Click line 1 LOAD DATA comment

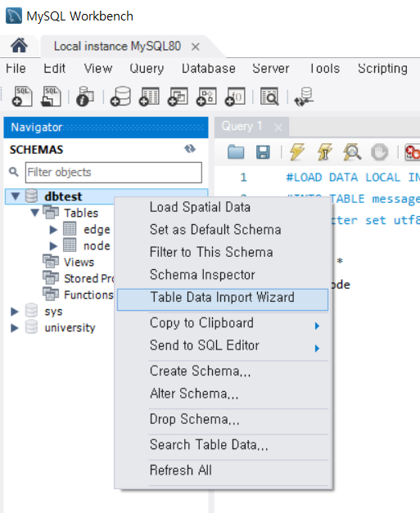point(353,178)
